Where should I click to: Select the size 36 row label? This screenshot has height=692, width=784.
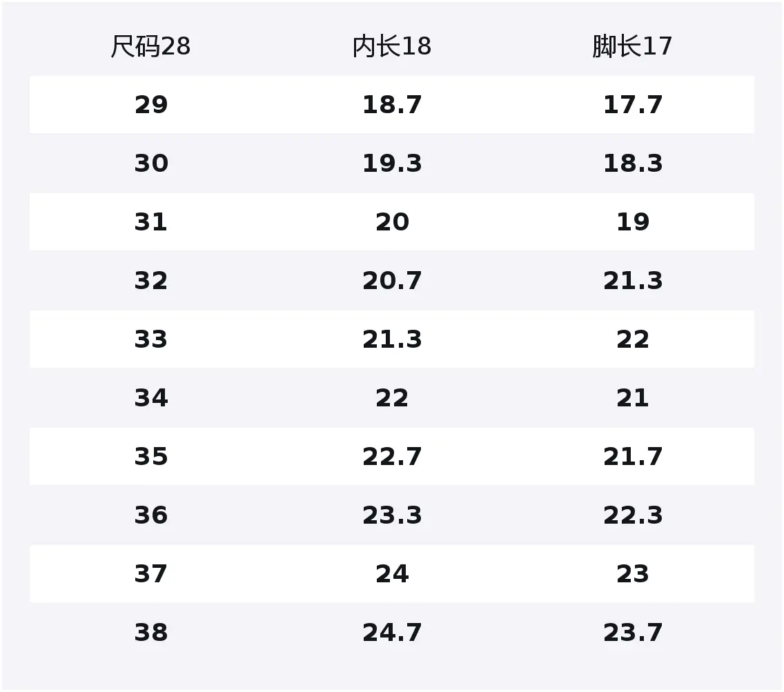click(151, 515)
